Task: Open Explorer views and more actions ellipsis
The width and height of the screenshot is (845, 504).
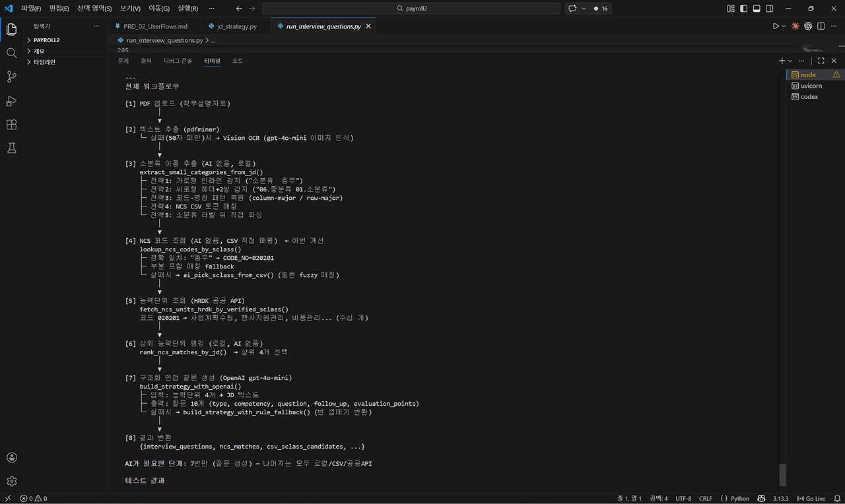Action: click(x=96, y=26)
